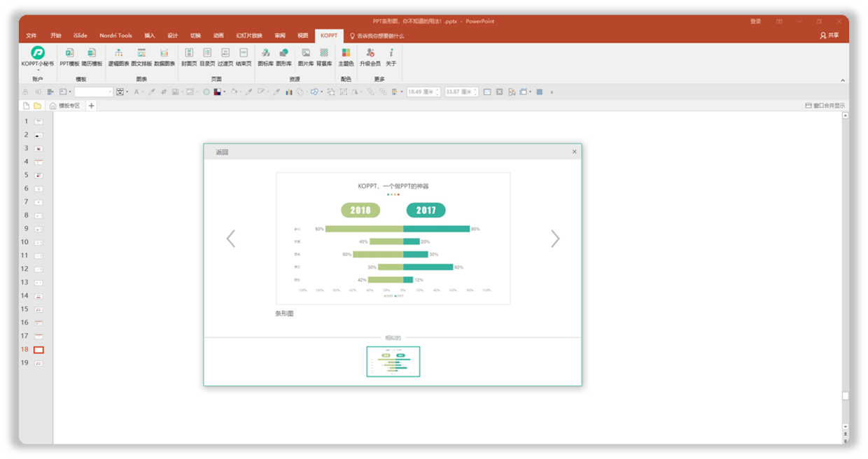Collapse the ribbon with the chevron
868x459 pixels.
pos(843,80)
